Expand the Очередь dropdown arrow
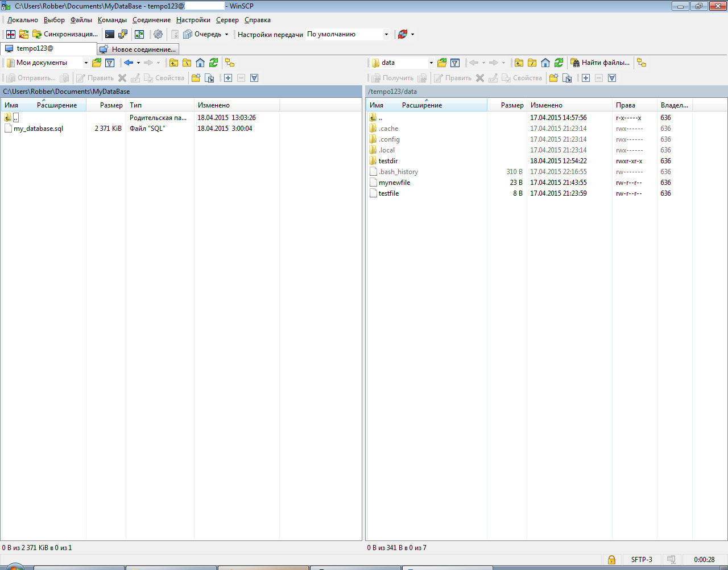The height and width of the screenshot is (570, 728). (x=226, y=34)
